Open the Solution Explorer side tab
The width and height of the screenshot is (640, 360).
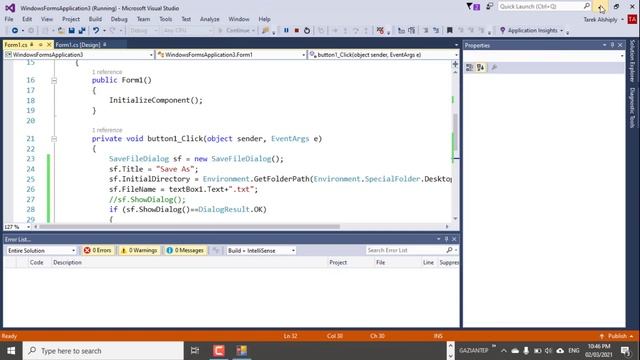pyautogui.click(x=632, y=61)
